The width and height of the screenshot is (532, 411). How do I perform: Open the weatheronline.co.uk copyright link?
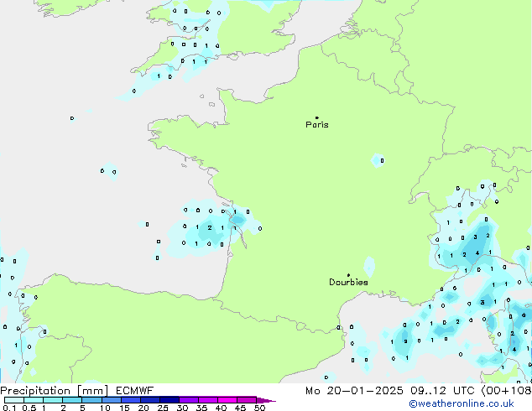click(472, 404)
